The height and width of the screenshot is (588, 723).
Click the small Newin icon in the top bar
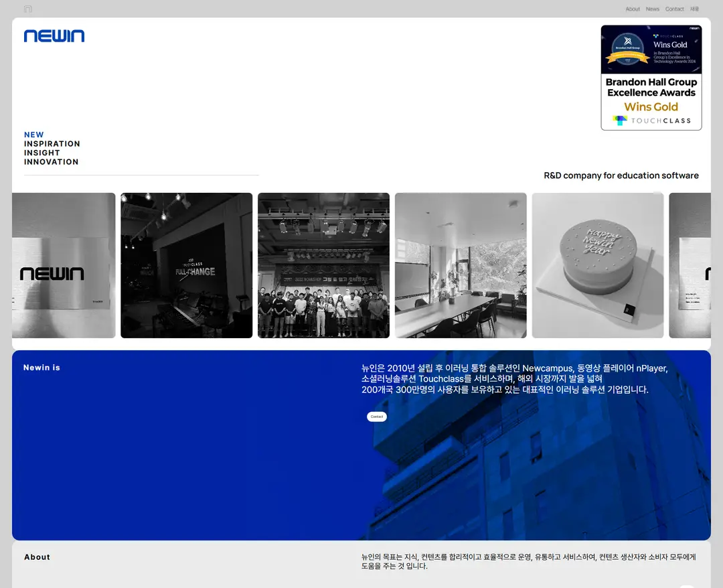(x=27, y=9)
